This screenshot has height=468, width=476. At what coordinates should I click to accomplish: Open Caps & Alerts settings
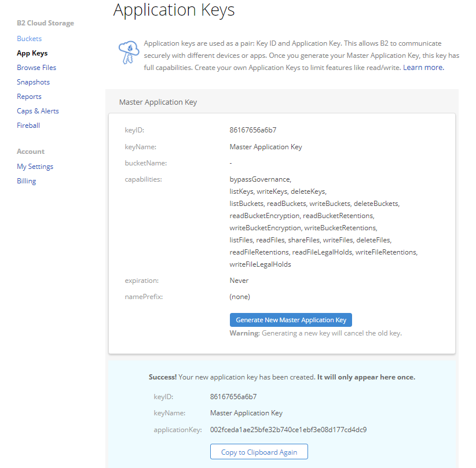[38, 111]
